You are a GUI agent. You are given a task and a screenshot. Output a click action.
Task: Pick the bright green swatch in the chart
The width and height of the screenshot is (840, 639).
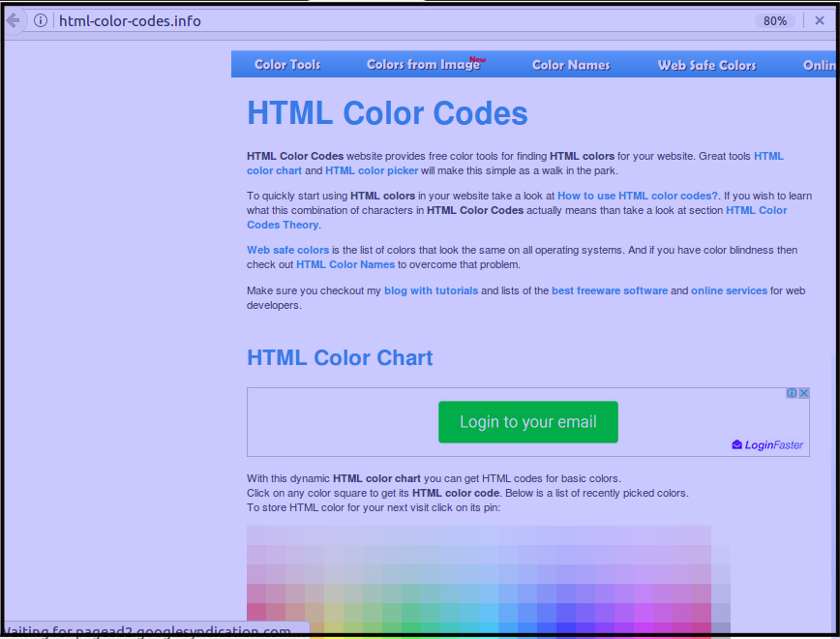(x=411, y=628)
